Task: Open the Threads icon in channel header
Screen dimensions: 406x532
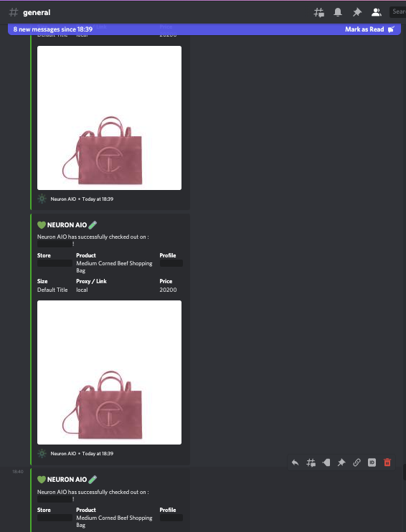Action: click(318, 13)
